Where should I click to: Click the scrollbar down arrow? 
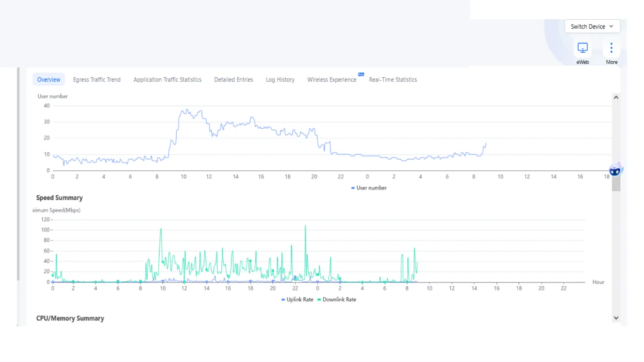(616, 318)
